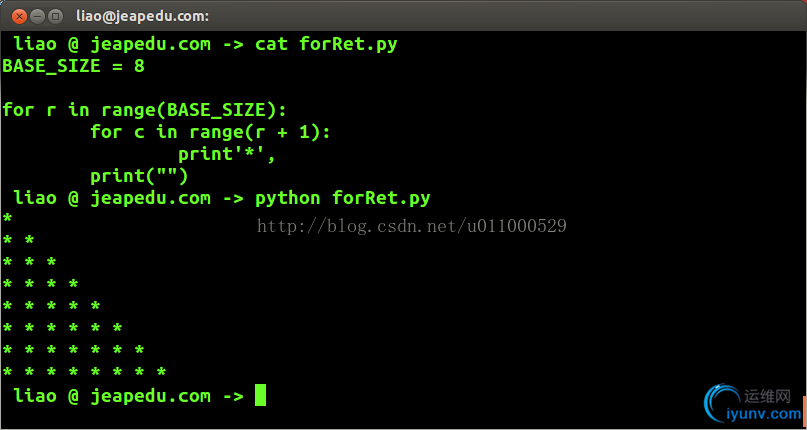
Task: Click the 'for r in range(BASE_SIZE):' line
Action: point(145,110)
